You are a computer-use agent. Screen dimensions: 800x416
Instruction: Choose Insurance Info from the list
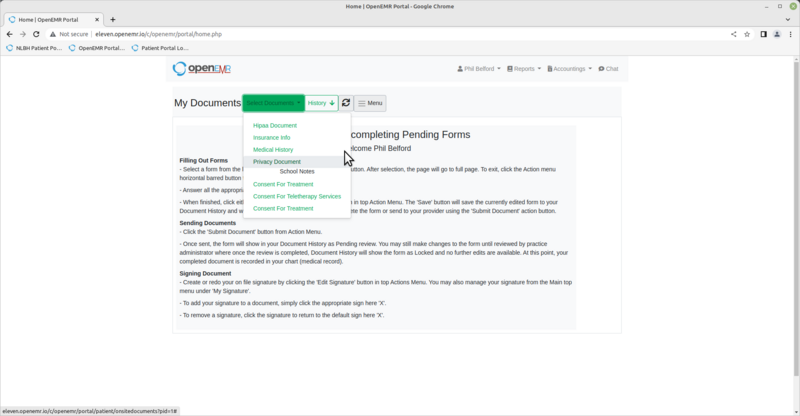271,137
